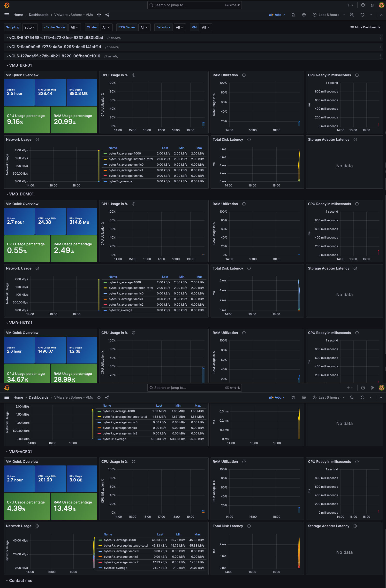Sort VMB-VCE01 network legend by Name
The height and width of the screenshot is (588, 386).
point(108,534)
